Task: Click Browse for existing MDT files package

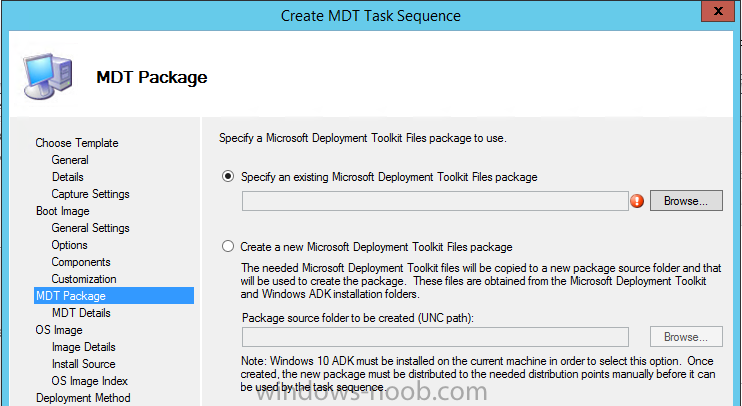Action: (686, 201)
